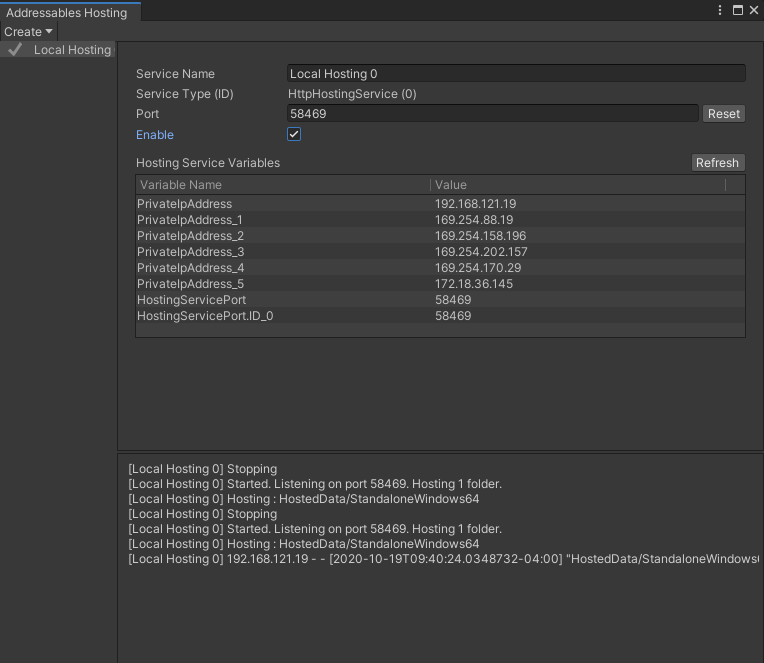Click the checkmark icon beside Local Hosting

click(x=15, y=49)
